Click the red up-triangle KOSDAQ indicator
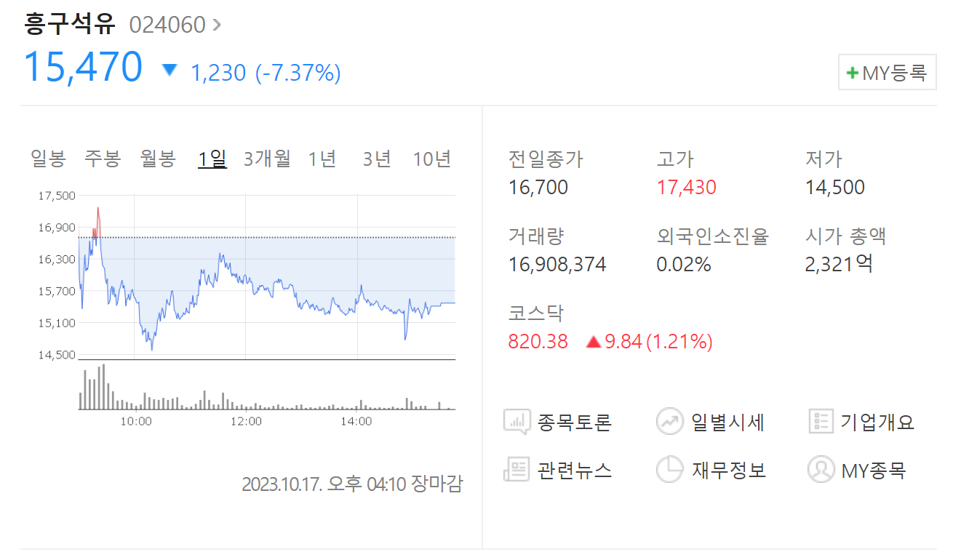This screenshot has height=560, width=953. point(593,341)
